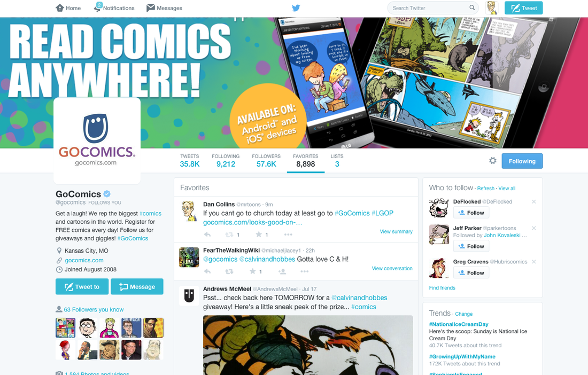Expand View summary on Dan Collins' tweet

(x=396, y=231)
